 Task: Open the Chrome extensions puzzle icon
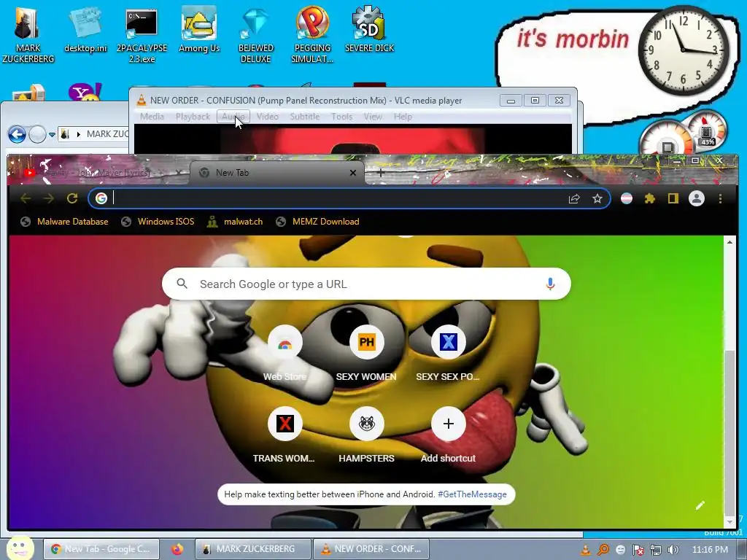coord(650,198)
